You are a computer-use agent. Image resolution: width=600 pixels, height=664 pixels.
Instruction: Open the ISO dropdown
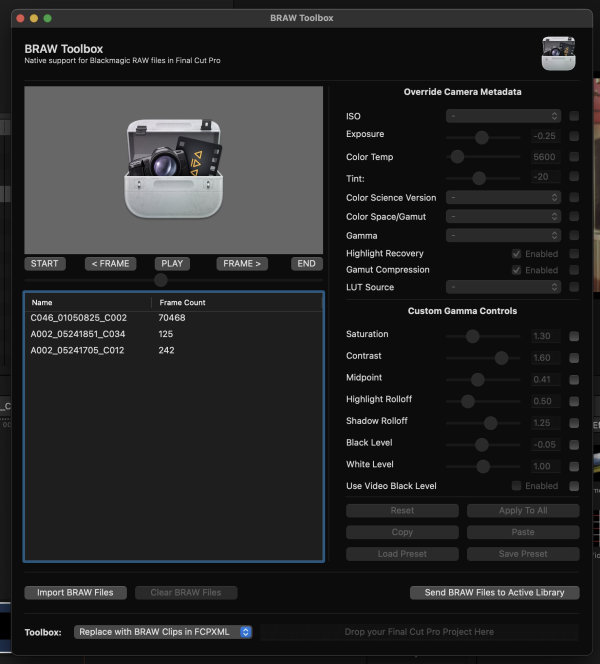503,116
